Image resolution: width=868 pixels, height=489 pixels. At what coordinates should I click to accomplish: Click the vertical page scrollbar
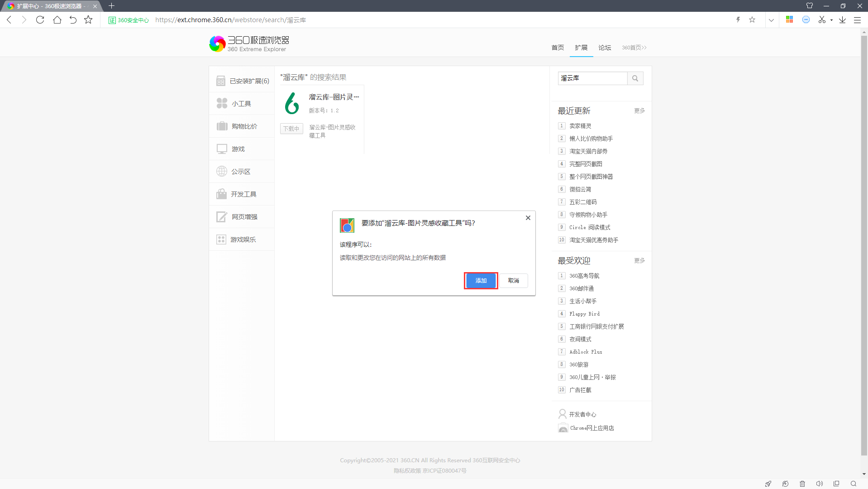coord(864,244)
